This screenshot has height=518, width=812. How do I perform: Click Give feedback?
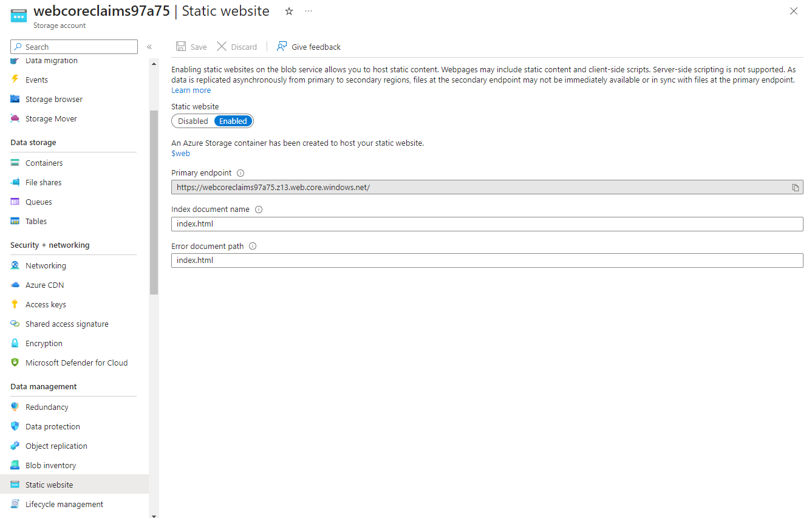point(309,47)
